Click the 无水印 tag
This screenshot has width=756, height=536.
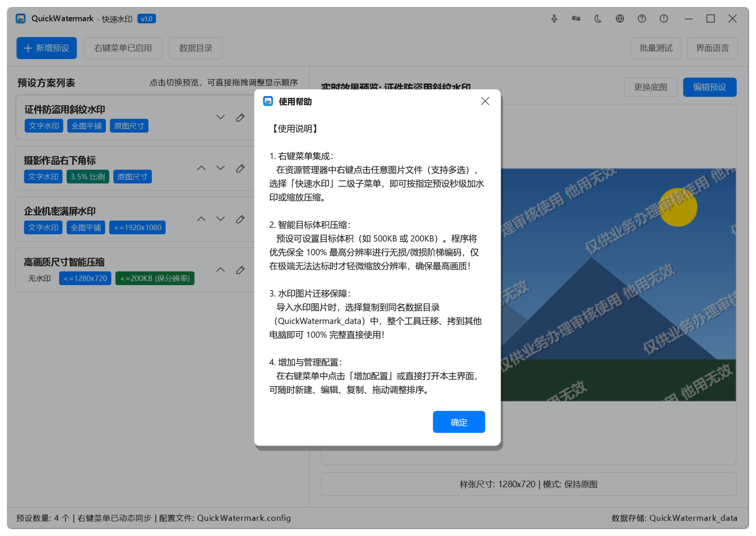(40, 278)
